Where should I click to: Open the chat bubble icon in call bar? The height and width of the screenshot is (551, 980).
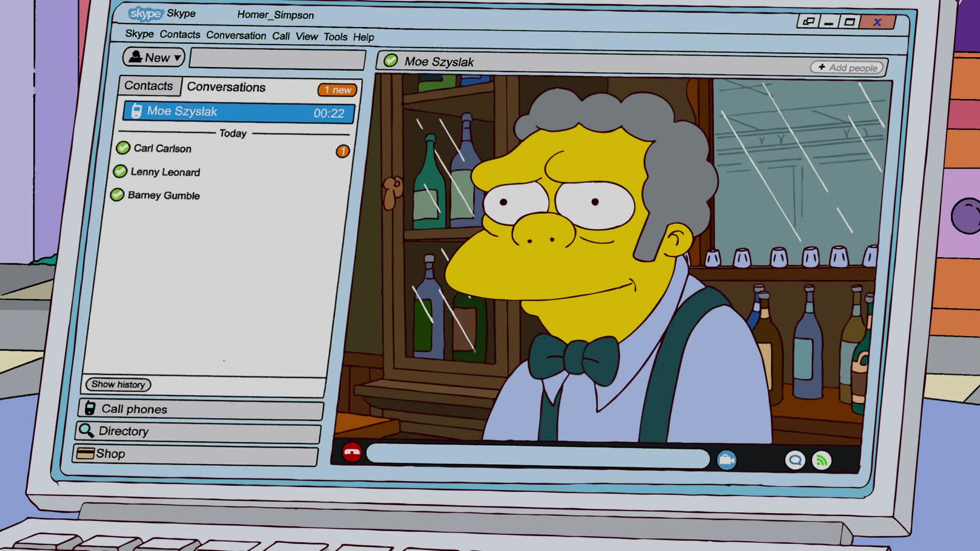click(795, 461)
